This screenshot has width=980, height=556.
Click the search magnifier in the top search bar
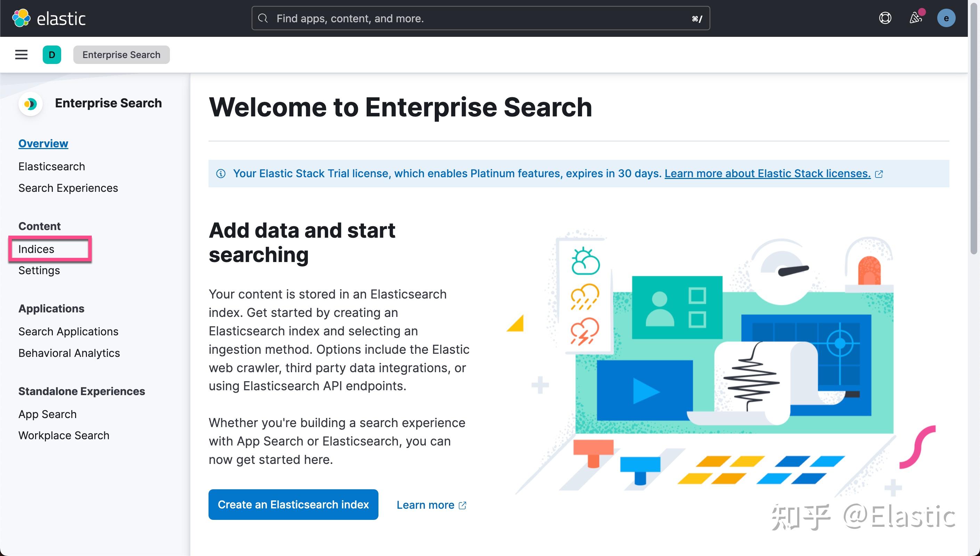[263, 18]
